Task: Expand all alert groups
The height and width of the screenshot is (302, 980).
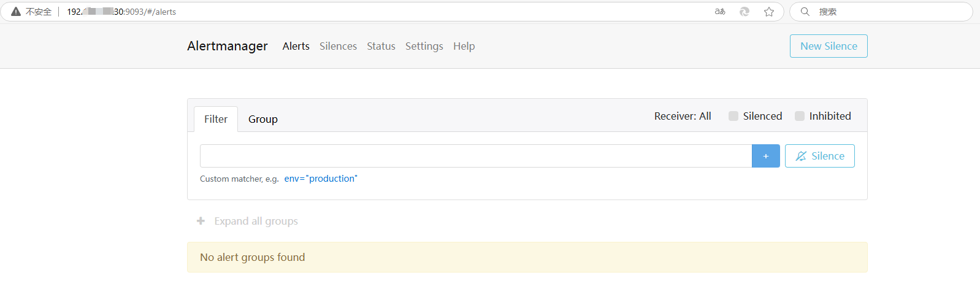Action: click(x=256, y=221)
